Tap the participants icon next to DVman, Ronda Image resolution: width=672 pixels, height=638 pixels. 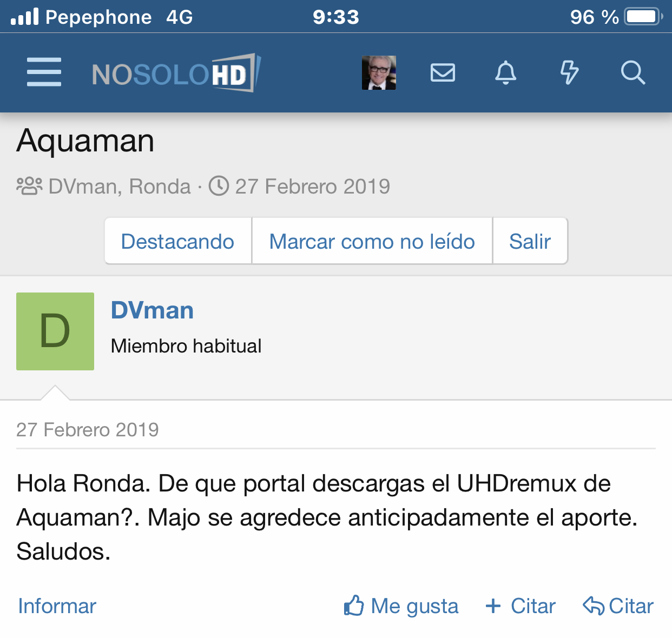pos(29,186)
